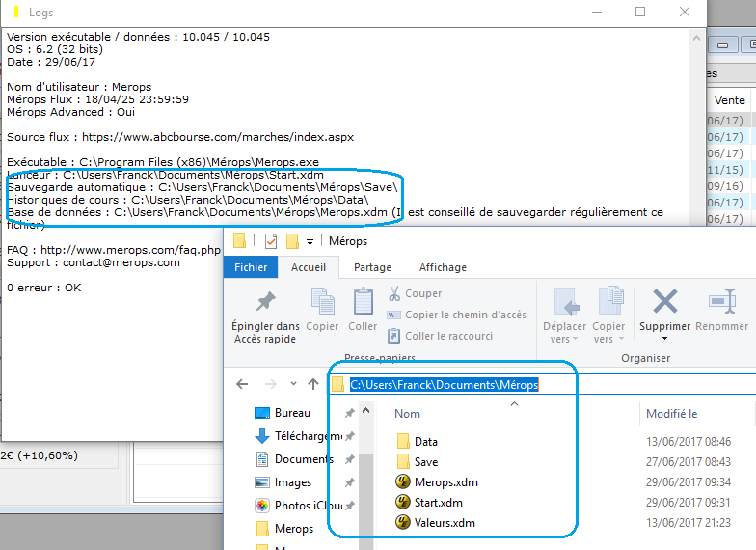Viewport: 756px width, 550px height.
Task: Sort by the Nom column header
Action: pyautogui.click(x=407, y=413)
